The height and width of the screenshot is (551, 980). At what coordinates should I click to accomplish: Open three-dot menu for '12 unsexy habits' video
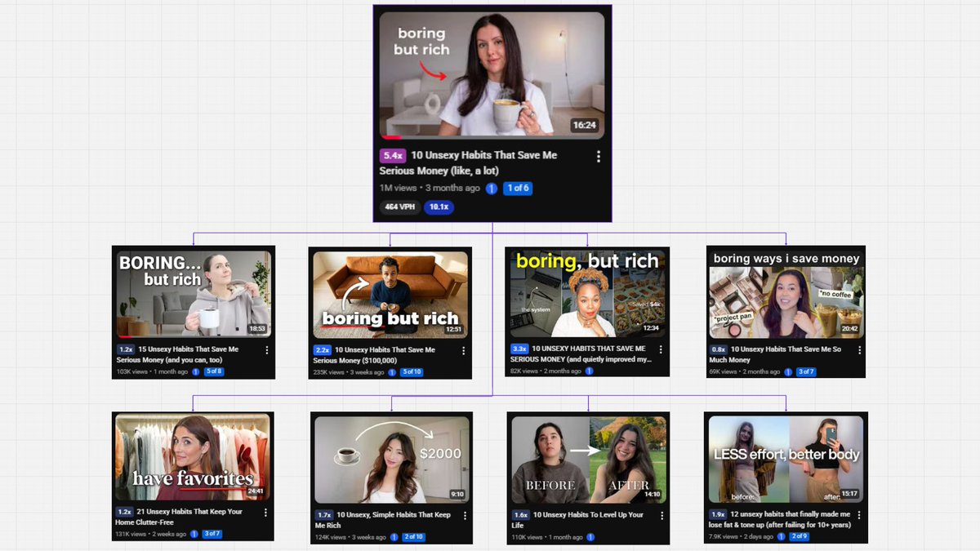[859, 515]
